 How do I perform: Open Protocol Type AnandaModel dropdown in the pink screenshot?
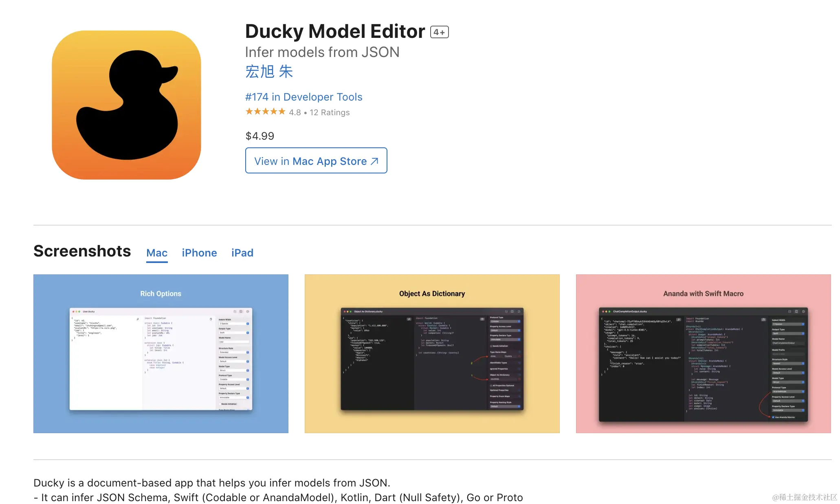point(788,392)
